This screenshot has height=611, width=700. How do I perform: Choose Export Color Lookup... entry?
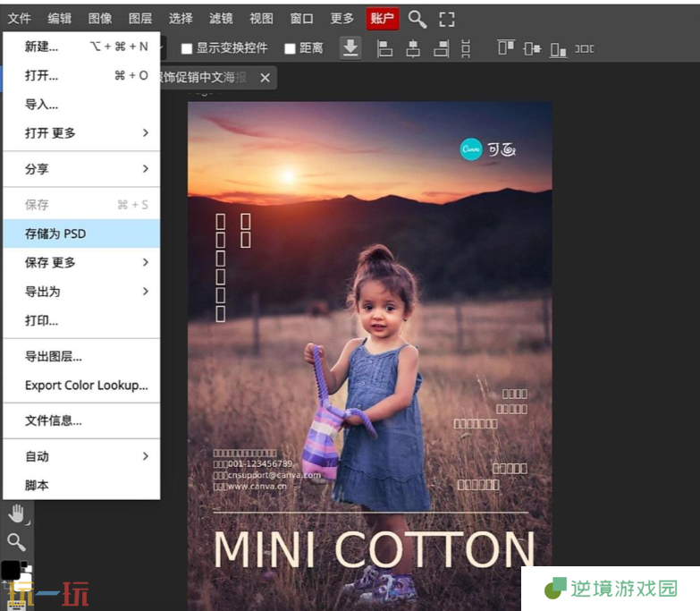tap(81, 386)
